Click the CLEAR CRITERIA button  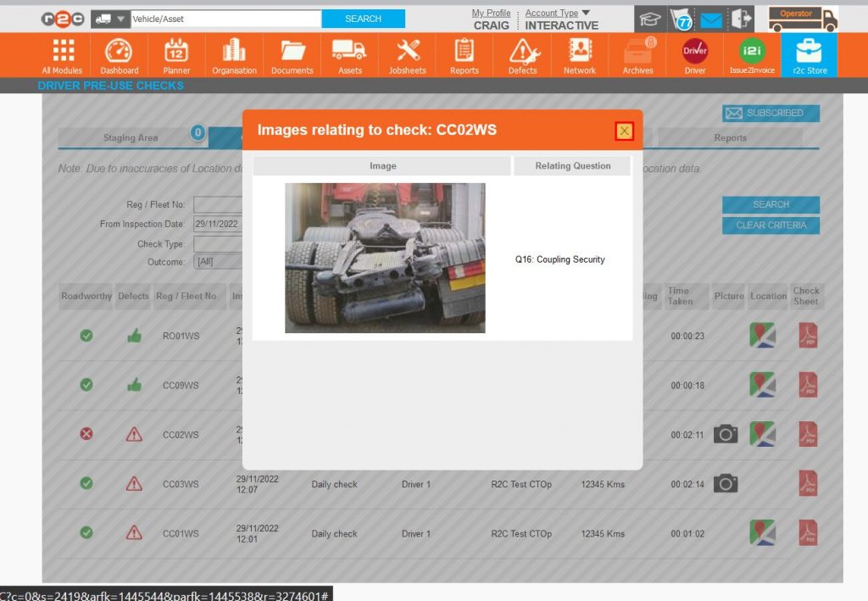tap(770, 224)
